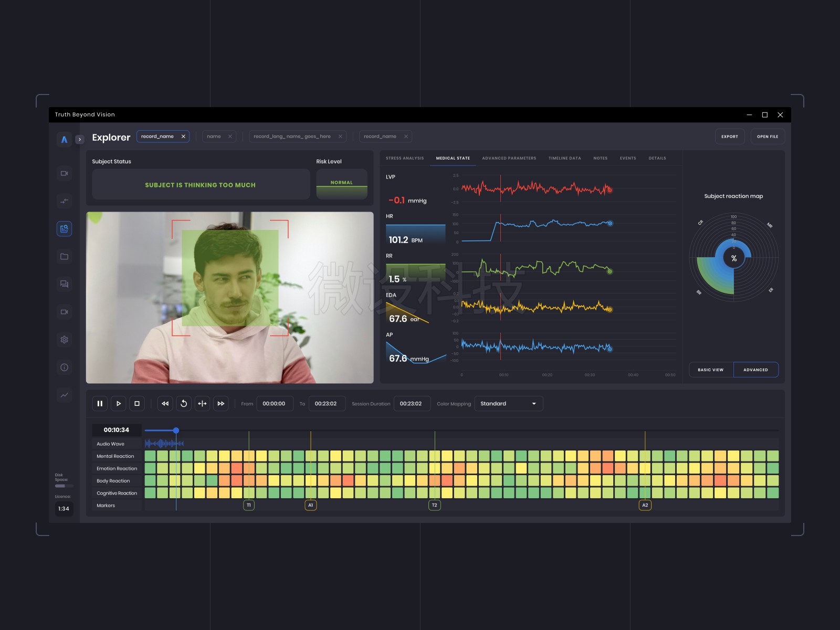This screenshot has width=840, height=630.
Task: Expand the sidebar with the chevron arrow
Action: coord(80,140)
